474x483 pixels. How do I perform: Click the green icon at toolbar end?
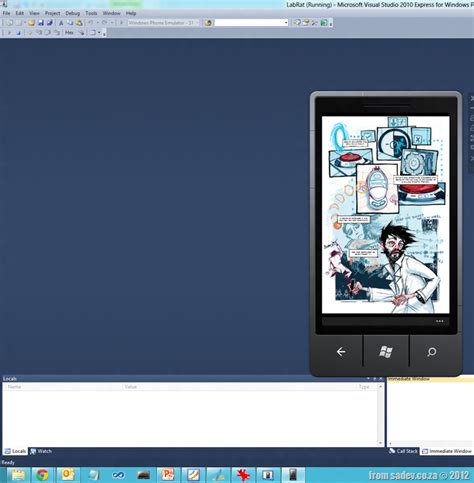click(x=324, y=23)
